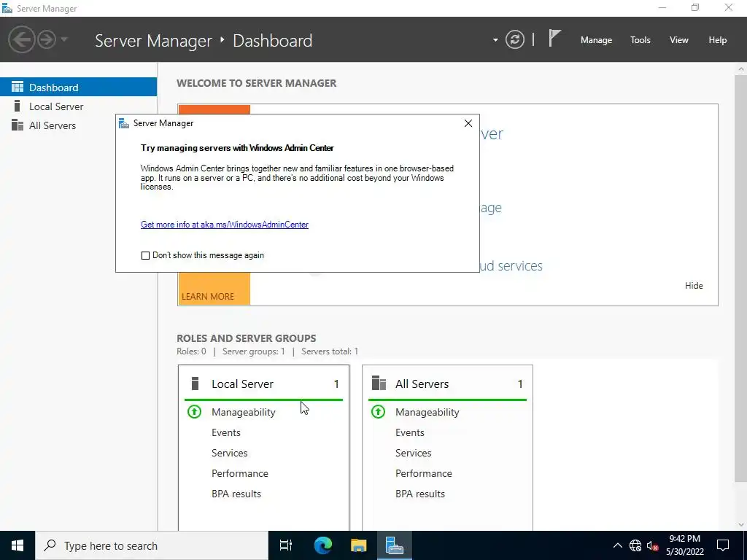747x560 pixels.
Task: Open the notifications flag
Action: 554,38
